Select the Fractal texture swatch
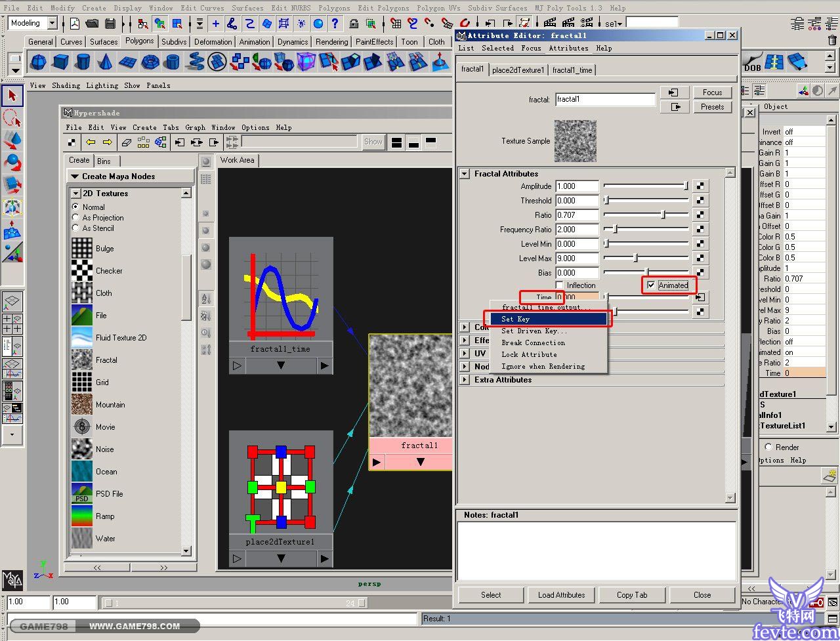The height and width of the screenshot is (641, 840). click(82, 360)
